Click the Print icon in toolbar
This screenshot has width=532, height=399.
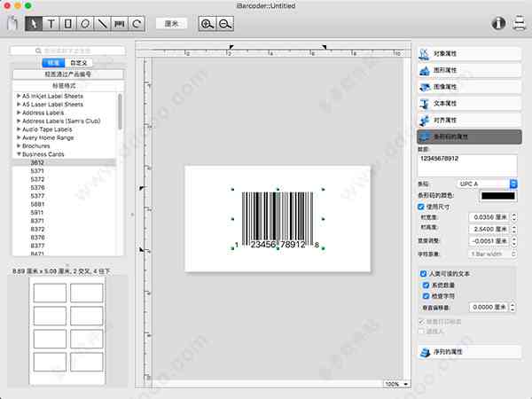pyautogui.click(x=519, y=23)
